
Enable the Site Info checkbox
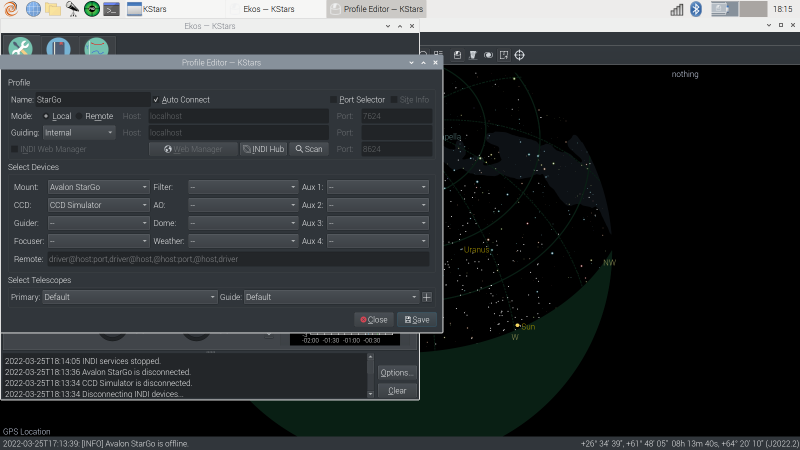[x=394, y=100]
